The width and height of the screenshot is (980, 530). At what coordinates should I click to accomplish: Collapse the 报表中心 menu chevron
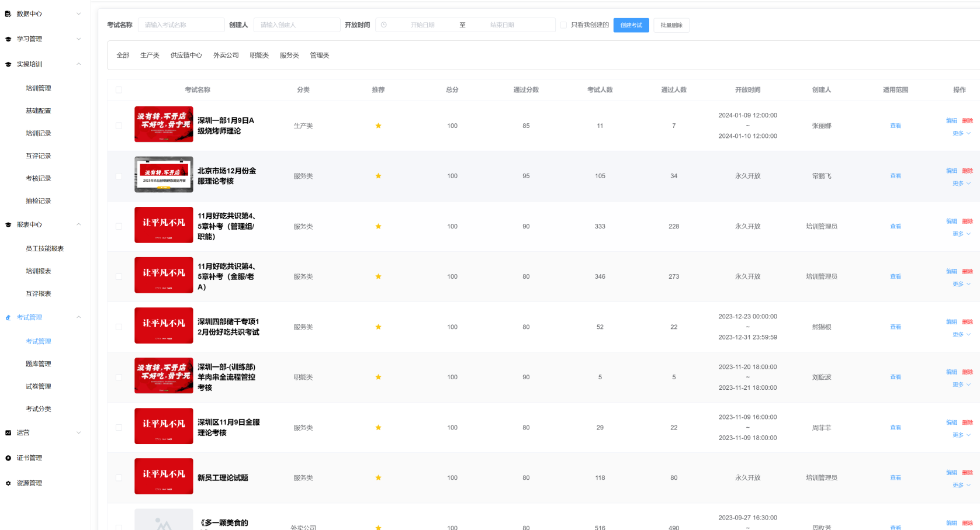(79, 224)
